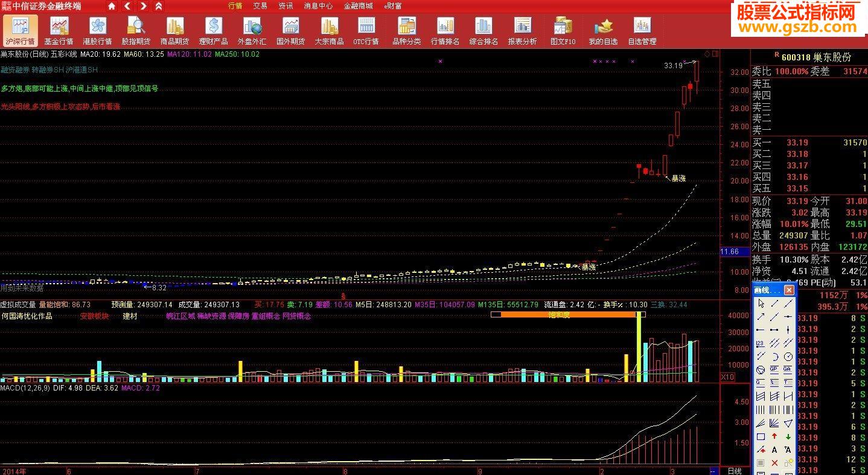868x475 pixels.
Task: Open the 图文F10 toolbar icon
Action: click(x=563, y=30)
